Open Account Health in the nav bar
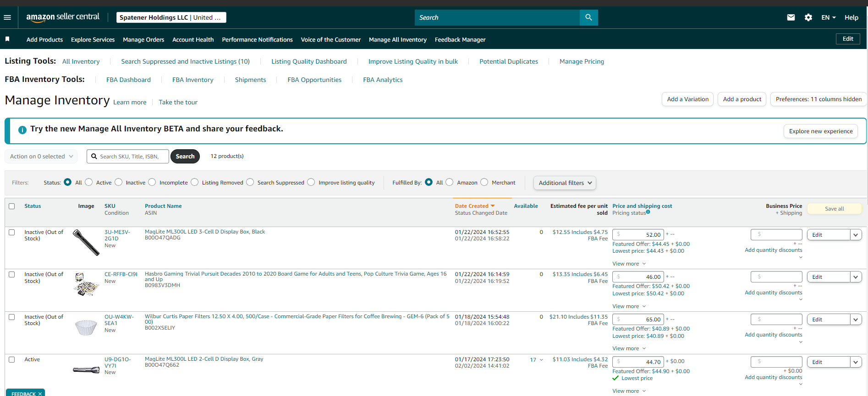This screenshot has height=396, width=868. 193,39
